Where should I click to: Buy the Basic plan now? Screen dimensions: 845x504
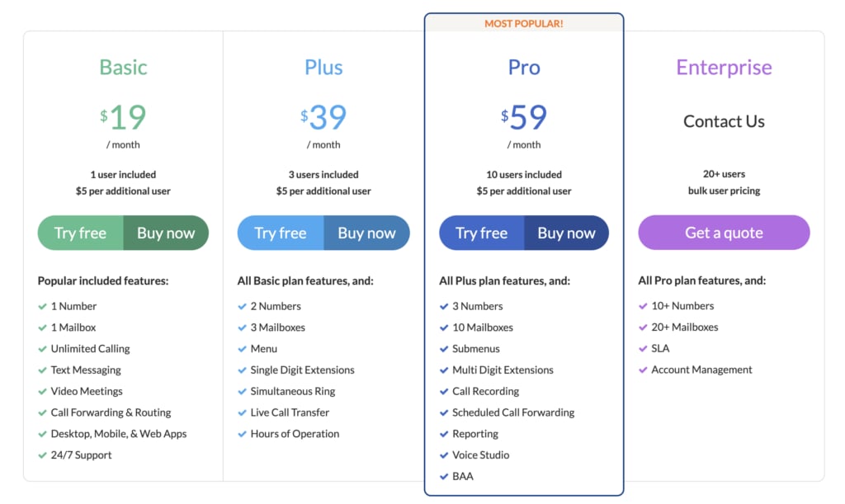[x=166, y=233]
